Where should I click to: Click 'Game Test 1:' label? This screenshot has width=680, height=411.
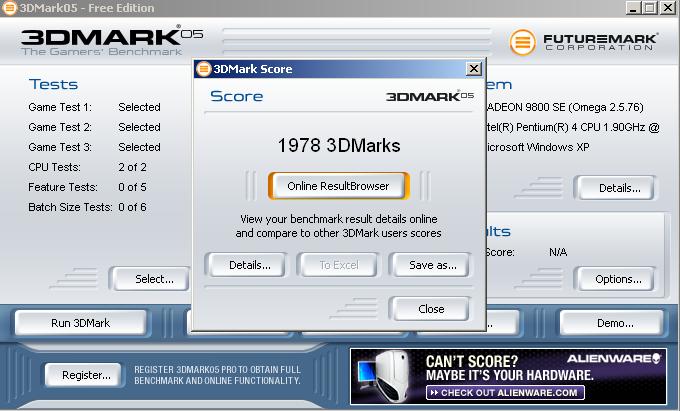click(60, 107)
